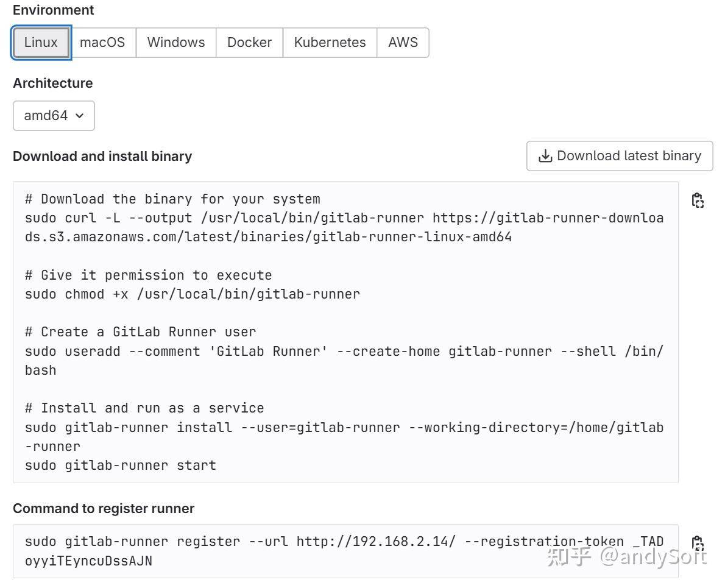Switch to the Windows environment tab
Image resolution: width=725 pixels, height=588 pixels.
tap(175, 43)
